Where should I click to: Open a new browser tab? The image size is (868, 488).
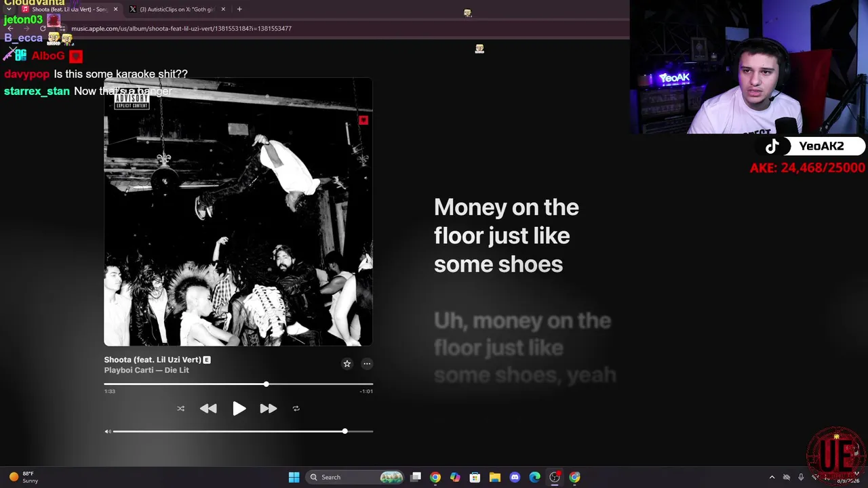239,9
